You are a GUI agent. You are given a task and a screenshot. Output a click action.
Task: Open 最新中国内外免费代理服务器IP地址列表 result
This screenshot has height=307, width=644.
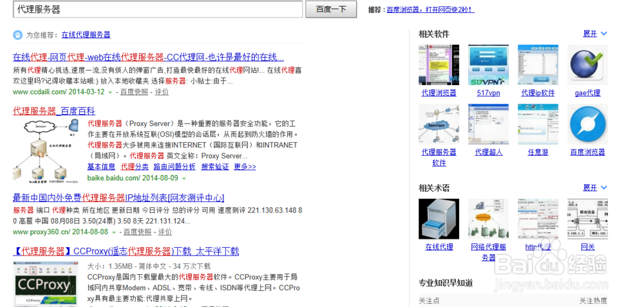point(118,198)
